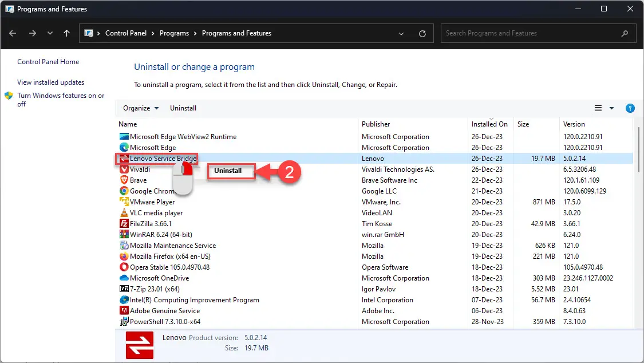Viewport: 644px width, 363px height.
Task: Click the Forward navigation arrow
Action: (x=33, y=33)
